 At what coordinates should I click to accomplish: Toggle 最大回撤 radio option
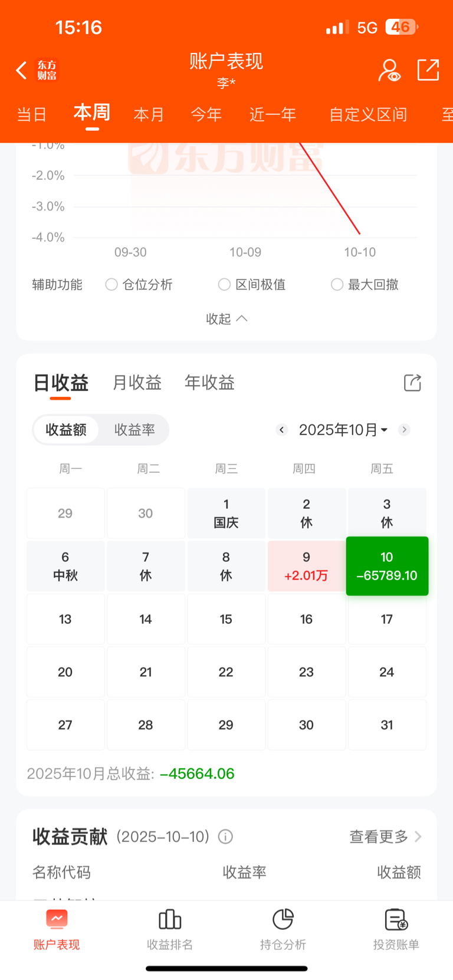click(x=337, y=285)
